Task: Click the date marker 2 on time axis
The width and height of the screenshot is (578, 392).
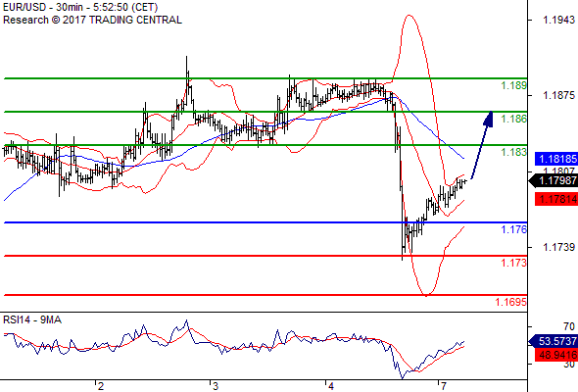Action: 101,386
